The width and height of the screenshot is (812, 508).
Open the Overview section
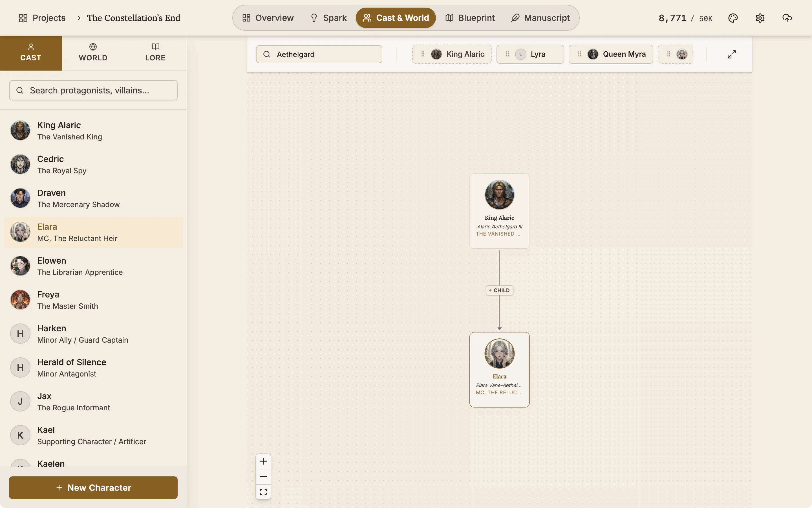268,18
